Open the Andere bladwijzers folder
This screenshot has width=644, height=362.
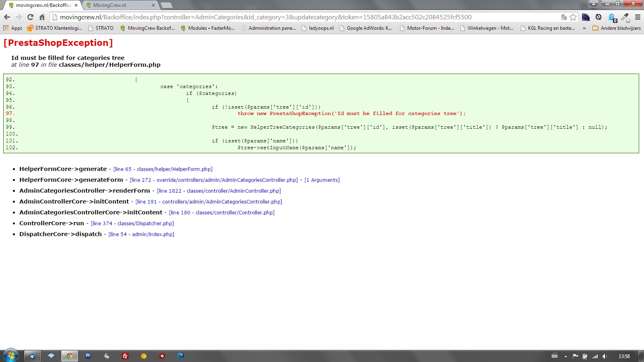click(617, 28)
